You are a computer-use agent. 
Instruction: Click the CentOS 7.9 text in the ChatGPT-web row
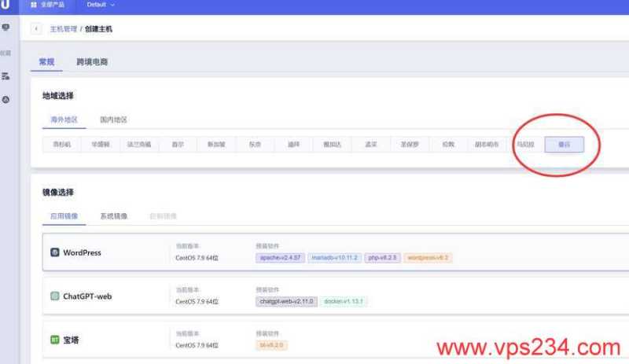click(197, 302)
